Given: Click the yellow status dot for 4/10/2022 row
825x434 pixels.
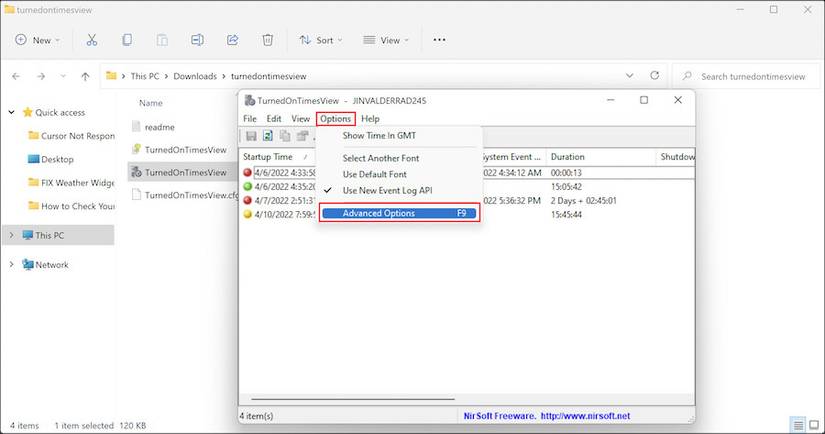Looking at the screenshot, I should coord(247,214).
